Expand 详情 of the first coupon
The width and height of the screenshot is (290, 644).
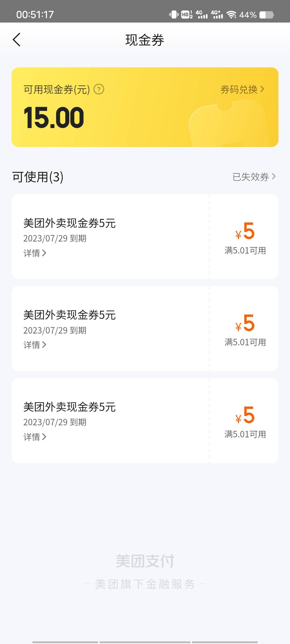pos(35,253)
